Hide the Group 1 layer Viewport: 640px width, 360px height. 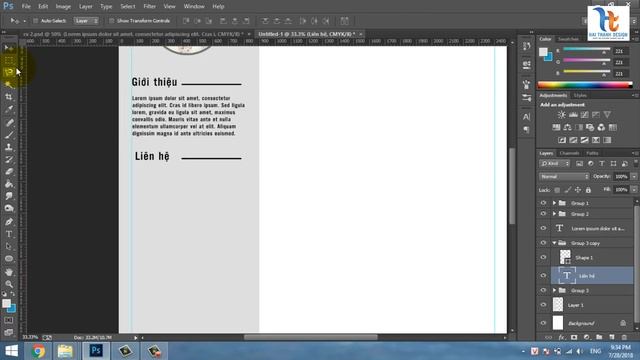pyautogui.click(x=543, y=203)
